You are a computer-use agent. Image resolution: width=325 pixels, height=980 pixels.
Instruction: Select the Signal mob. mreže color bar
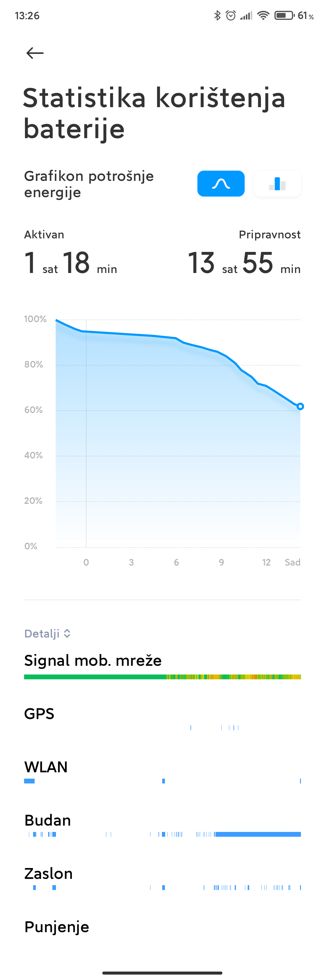(162, 677)
